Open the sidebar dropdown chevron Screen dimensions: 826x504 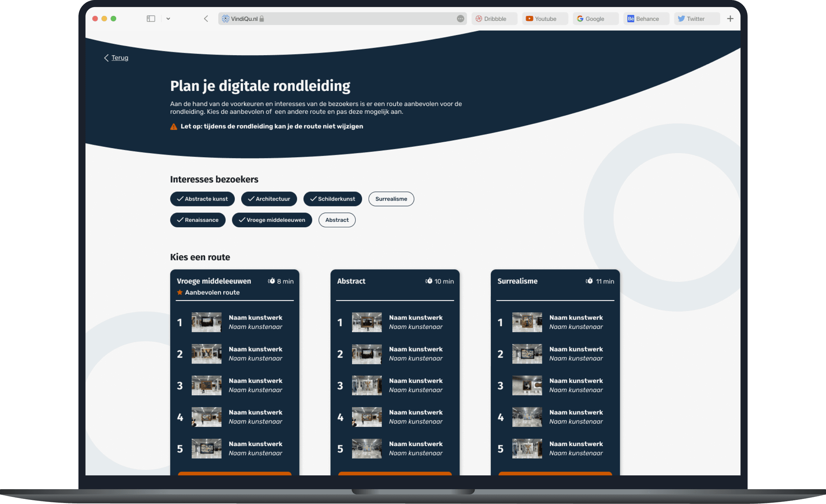(x=168, y=19)
